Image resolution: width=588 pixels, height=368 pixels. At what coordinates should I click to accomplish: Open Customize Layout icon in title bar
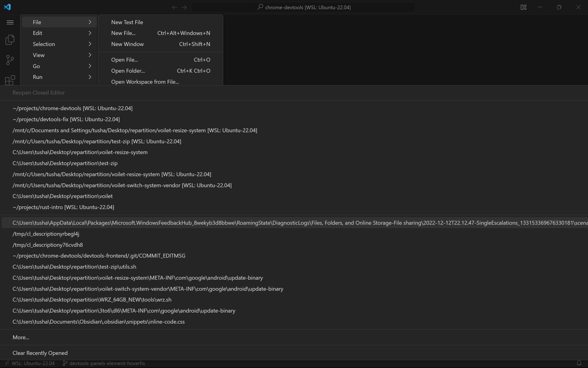523,7
